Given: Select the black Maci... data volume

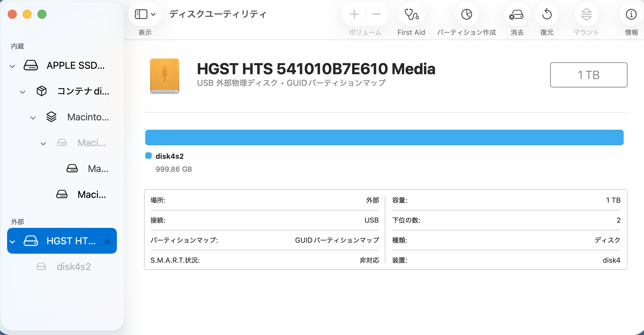Looking at the screenshot, I should coord(62,195).
